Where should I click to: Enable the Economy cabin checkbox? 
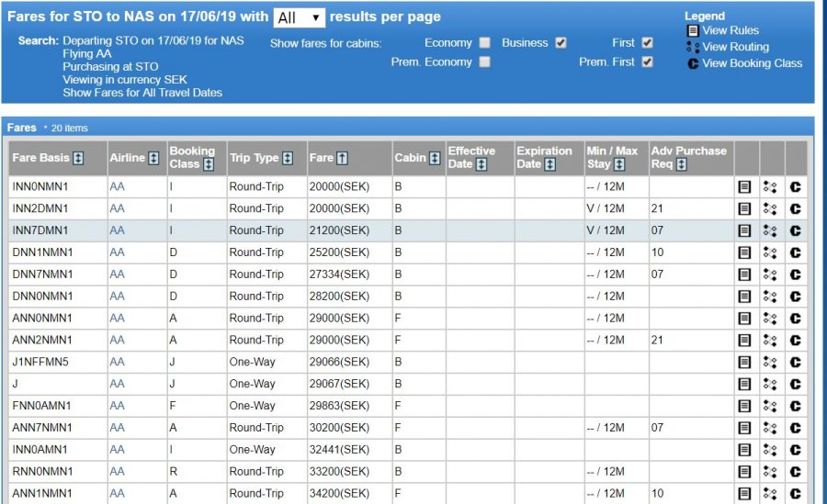(484, 43)
